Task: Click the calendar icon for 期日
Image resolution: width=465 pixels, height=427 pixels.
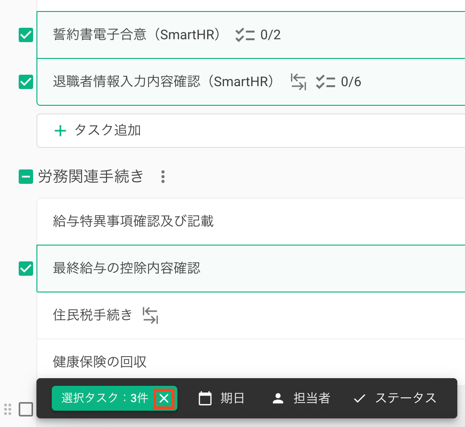Action: (205, 398)
